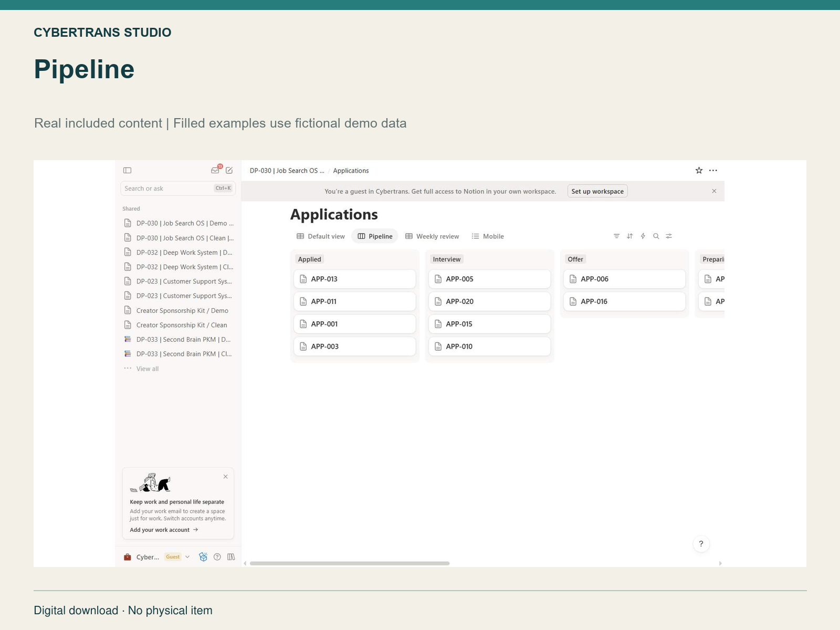Click the floating question mark help button

coord(701,544)
